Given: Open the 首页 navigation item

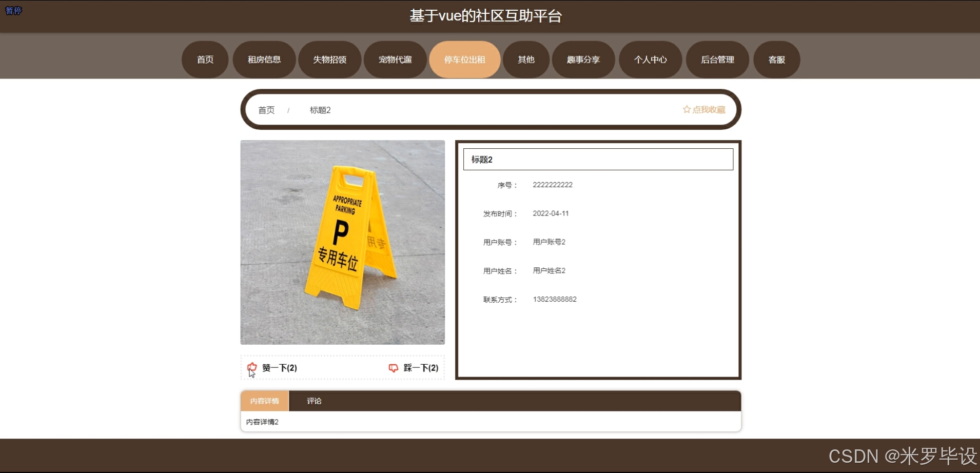Looking at the screenshot, I should pyautogui.click(x=205, y=60).
